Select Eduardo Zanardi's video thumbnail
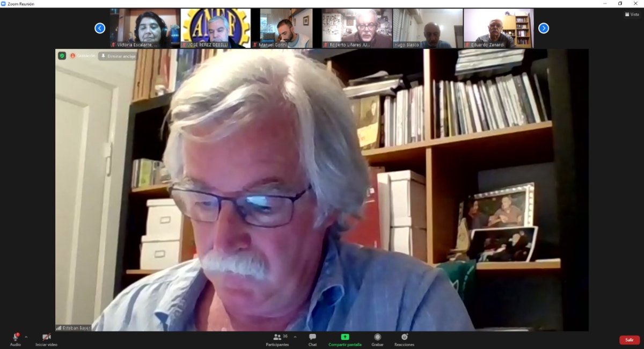 click(499, 28)
